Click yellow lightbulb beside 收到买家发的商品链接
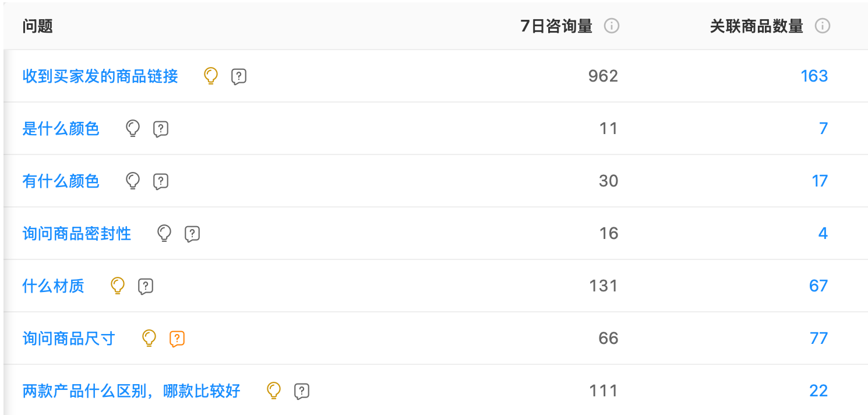Viewport: 868px width, 415px height. coord(210,76)
